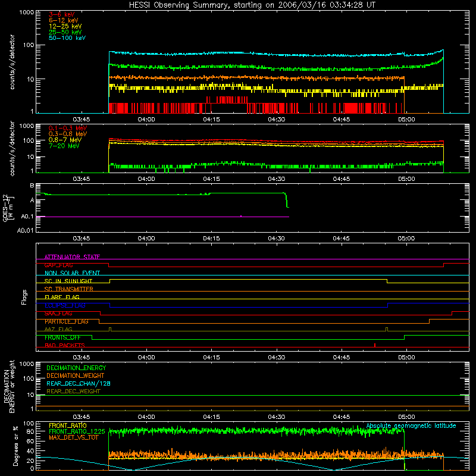Click the vertical Flags axis title

point(24,297)
